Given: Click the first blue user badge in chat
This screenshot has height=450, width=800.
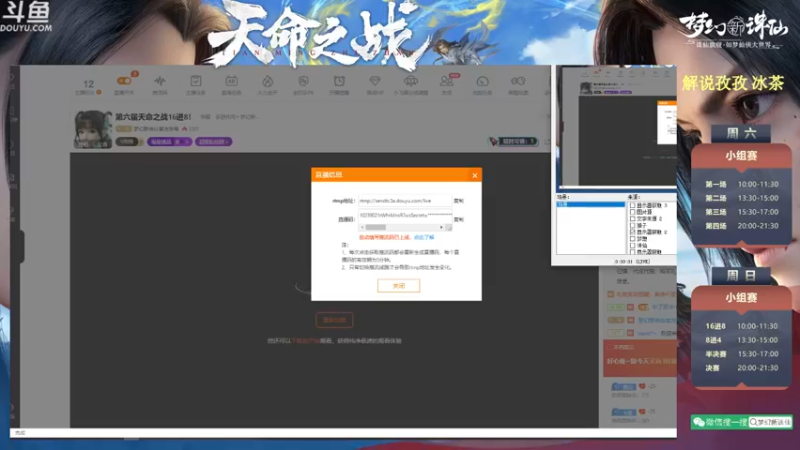Looking at the screenshot, I should (x=623, y=387).
